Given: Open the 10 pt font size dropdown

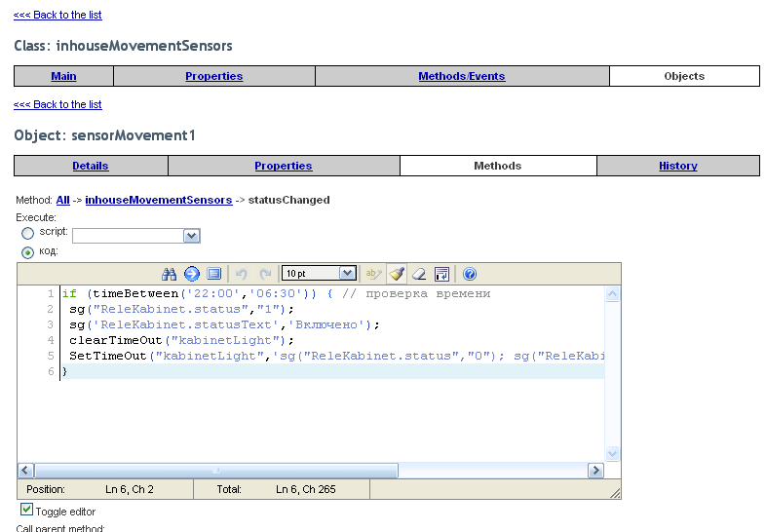Looking at the screenshot, I should tap(319, 274).
